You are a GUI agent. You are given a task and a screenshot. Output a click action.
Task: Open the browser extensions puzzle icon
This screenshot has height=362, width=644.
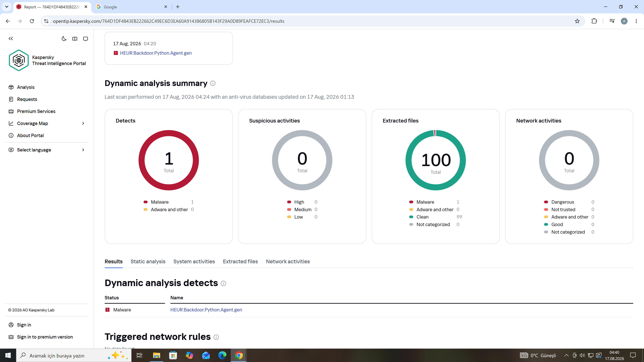(594, 21)
